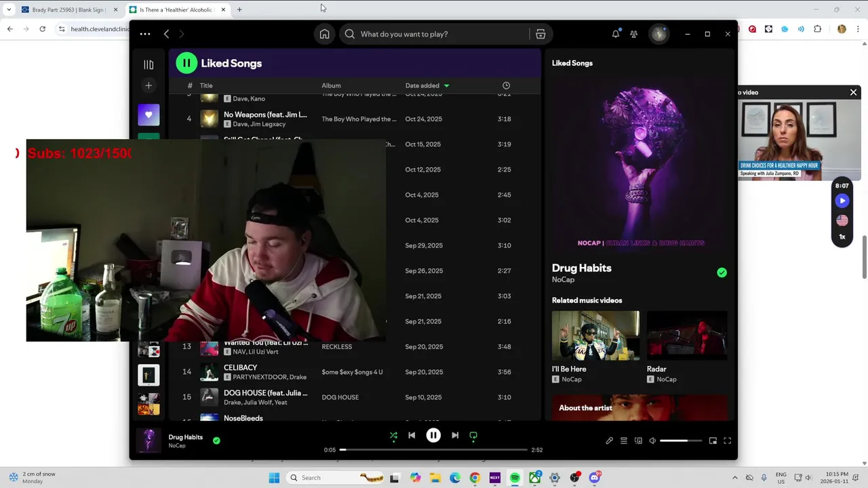The width and height of the screenshot is (868, 488).
Task: Sort by duration clock icon column
Action: tap(506, 85)
